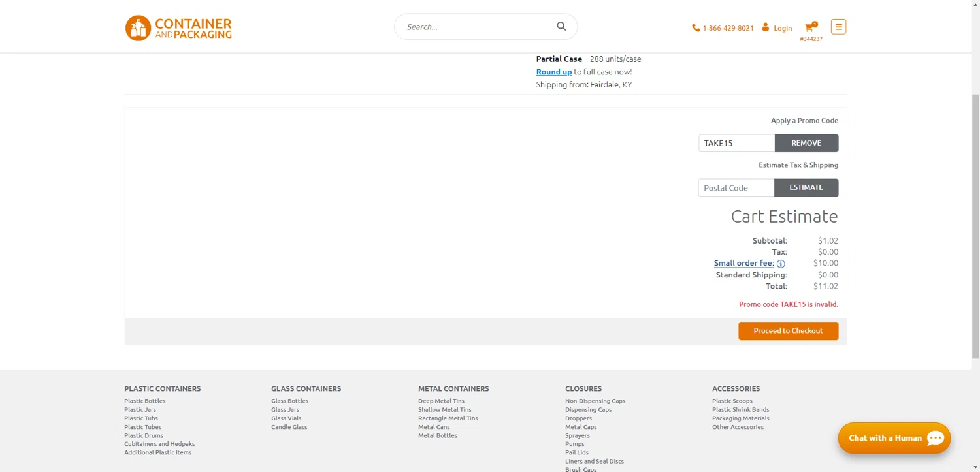Viewport: 980px width, 472px height.
Task: Proceed to Checkout
Action: 788,331
